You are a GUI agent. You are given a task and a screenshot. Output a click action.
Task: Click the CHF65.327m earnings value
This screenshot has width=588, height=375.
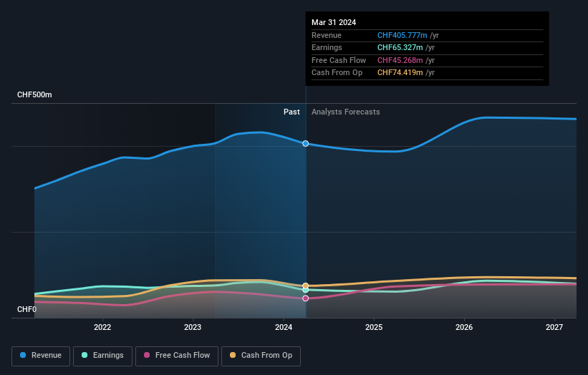click(400, 47)
